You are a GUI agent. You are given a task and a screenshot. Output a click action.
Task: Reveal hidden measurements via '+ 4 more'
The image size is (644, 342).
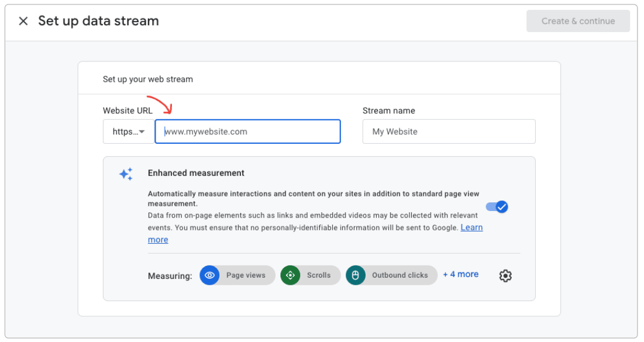(x=460, y=274)
